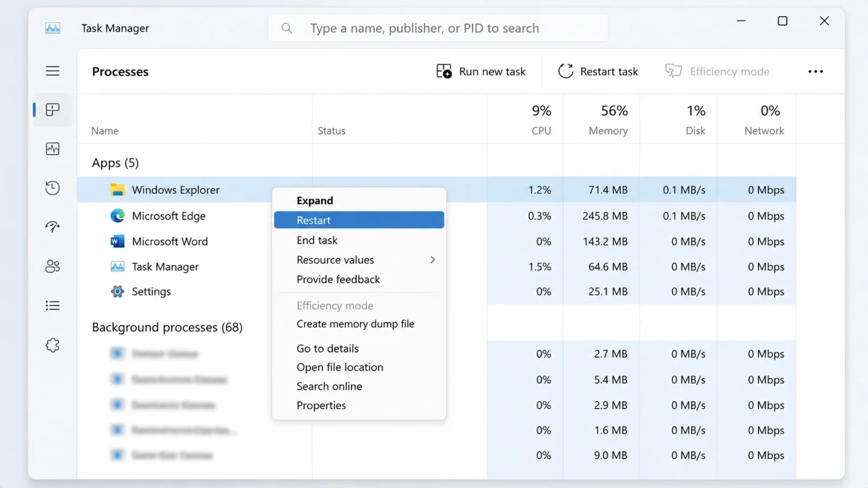Click the Windows Explorer folder icon
This screenshot has width=868, height=488.
[118, 190]
